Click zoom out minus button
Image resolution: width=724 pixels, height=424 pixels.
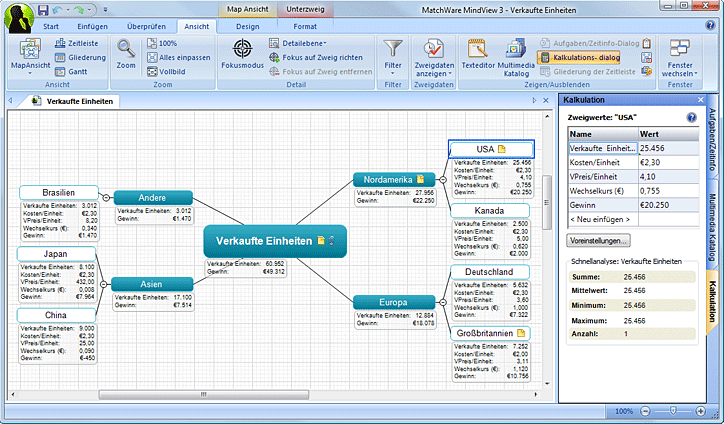tap(646, 411)
